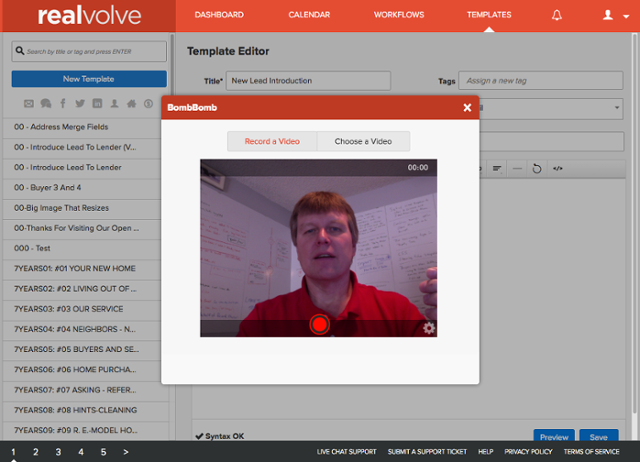Filter templates by Twitter icon
This screenshot has width=640, height=462.
point(80,104)
